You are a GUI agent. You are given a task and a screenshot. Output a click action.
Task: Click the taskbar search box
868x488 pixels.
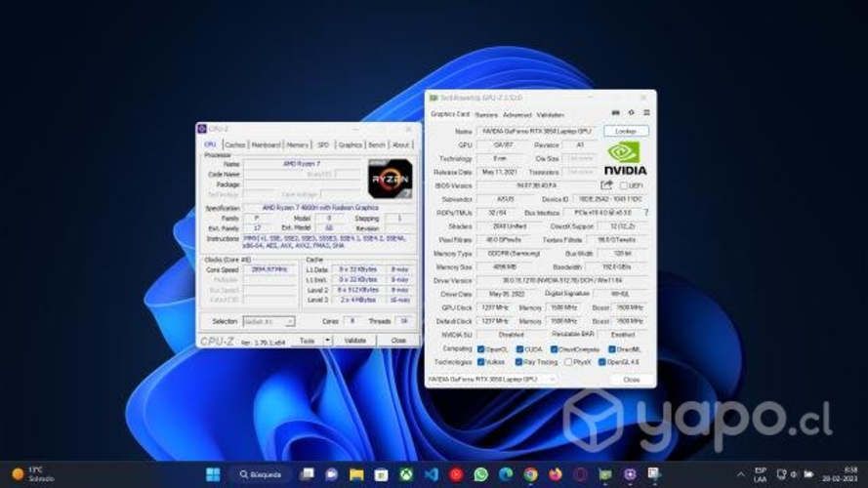point(260,474)
